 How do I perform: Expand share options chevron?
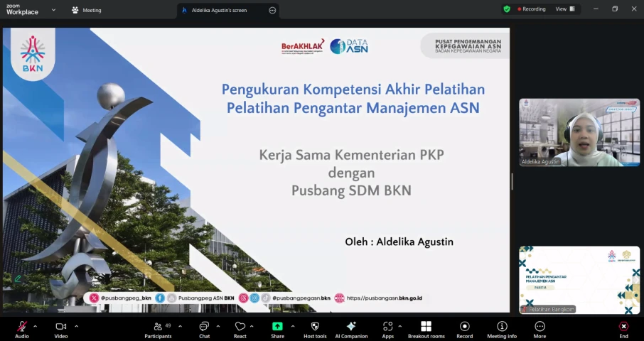[293, 327]
